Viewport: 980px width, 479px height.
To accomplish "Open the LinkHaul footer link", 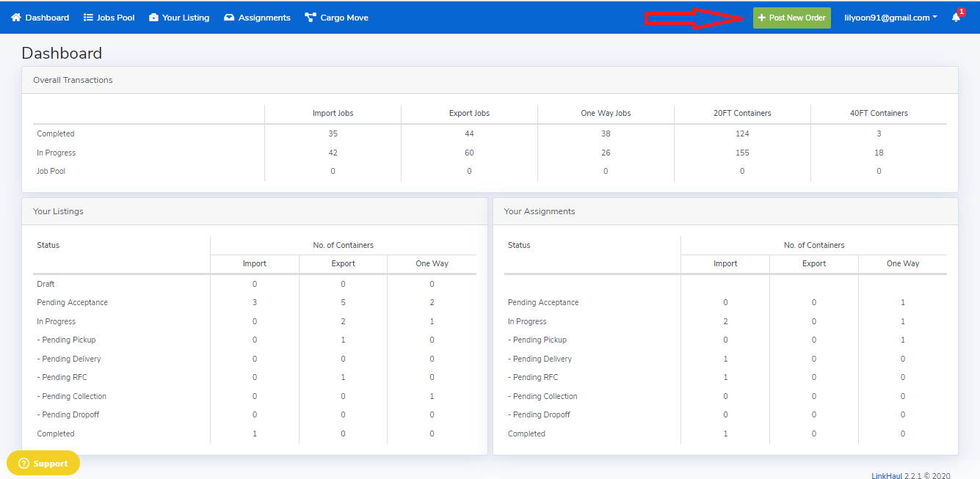I will 886,475.
